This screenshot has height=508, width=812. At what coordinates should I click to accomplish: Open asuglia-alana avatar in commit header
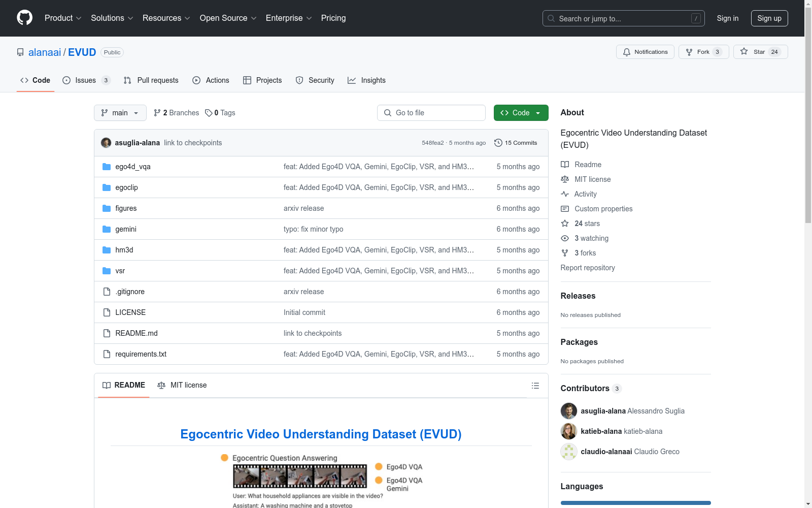(106, 143)
